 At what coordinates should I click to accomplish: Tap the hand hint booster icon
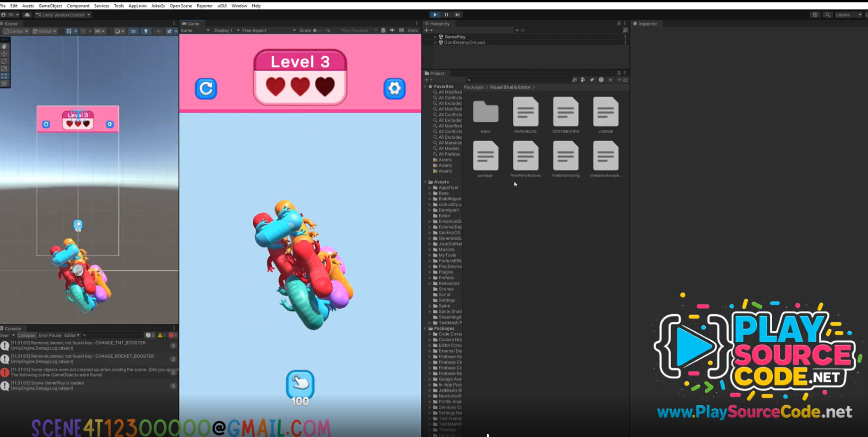click(300, 384)
